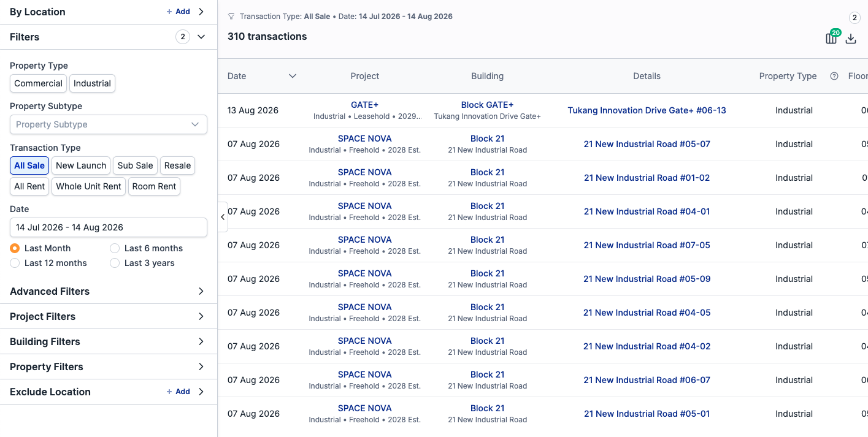Open the GATE+ project link
Viewport: 868px width, 437px height.
(x=365, y=105)
